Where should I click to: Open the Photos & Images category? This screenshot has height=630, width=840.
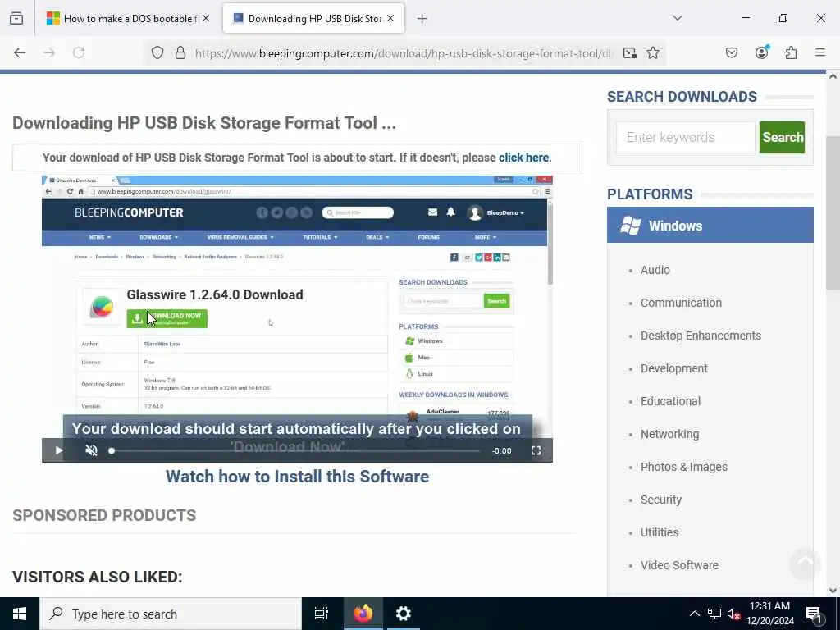coord(683,467)
